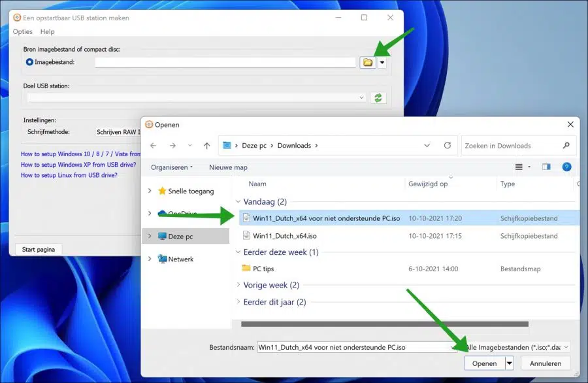Screen dimensions: 588x383
Task: Click the Schrijfmethode value field
Action: coord(118,132)
